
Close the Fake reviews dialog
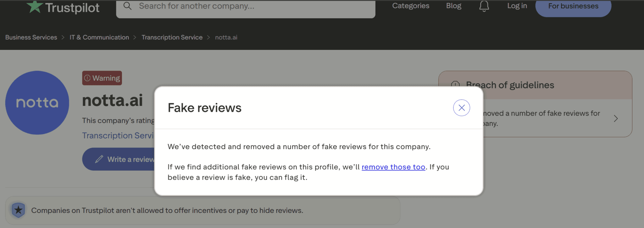coord(461,108)
